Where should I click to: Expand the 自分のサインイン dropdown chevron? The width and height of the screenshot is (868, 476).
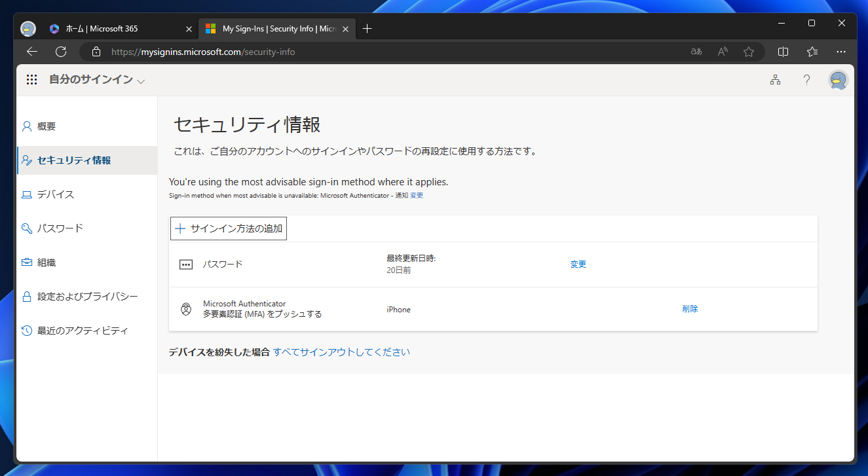141,81
